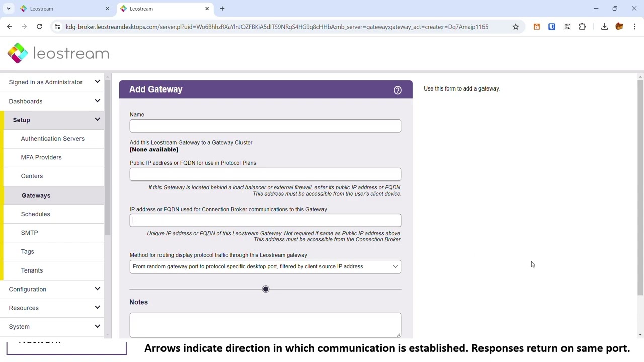View site information icon in address bar
The height and width of the screenshot is (362, 644).
(57, 27)
